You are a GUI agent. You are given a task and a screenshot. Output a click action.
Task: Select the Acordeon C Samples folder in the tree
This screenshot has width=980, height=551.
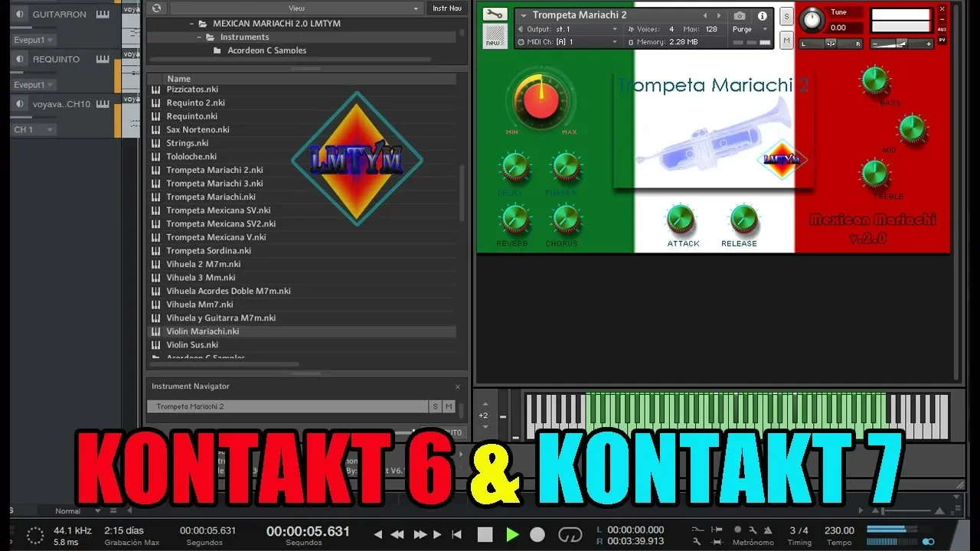tap(266, 51)
